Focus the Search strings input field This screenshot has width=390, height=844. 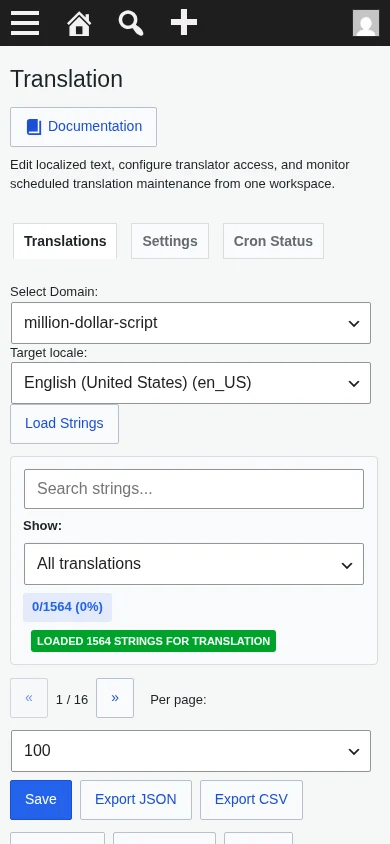coord(194,489)
